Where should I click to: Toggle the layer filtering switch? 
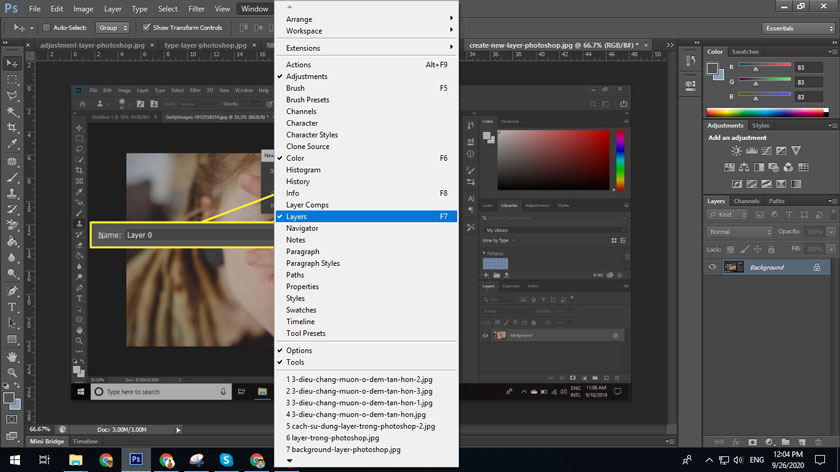pos(833,214)
